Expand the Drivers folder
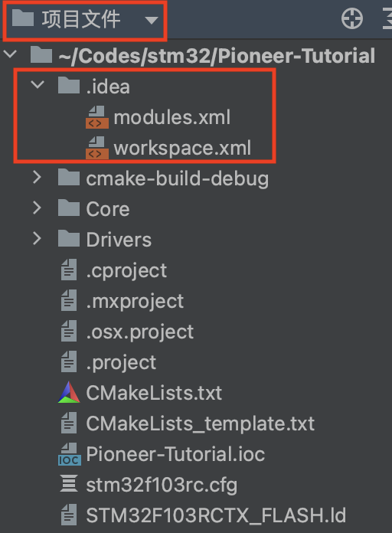 click(x=37, y=239)
